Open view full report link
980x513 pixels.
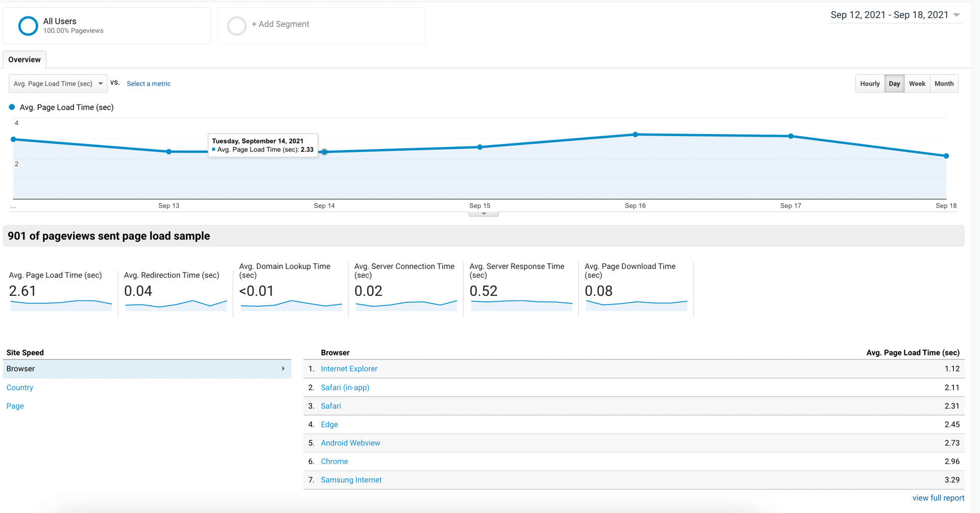938,498
